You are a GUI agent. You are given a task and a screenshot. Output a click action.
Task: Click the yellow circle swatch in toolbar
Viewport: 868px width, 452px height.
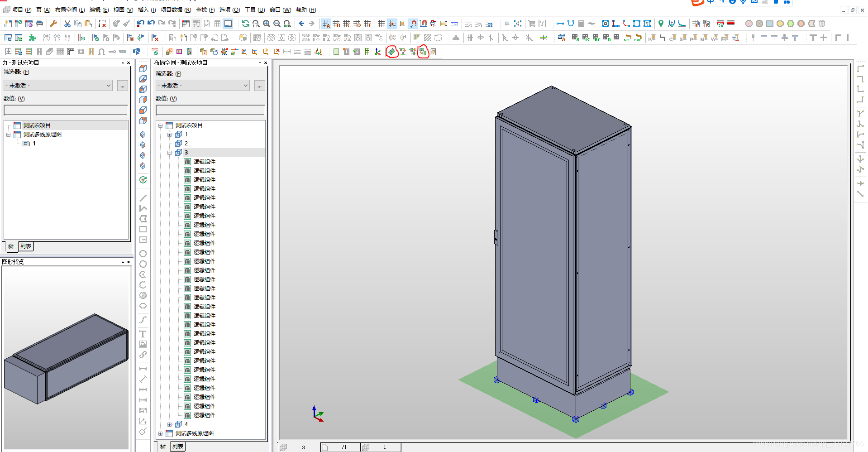tap(780, 24)
